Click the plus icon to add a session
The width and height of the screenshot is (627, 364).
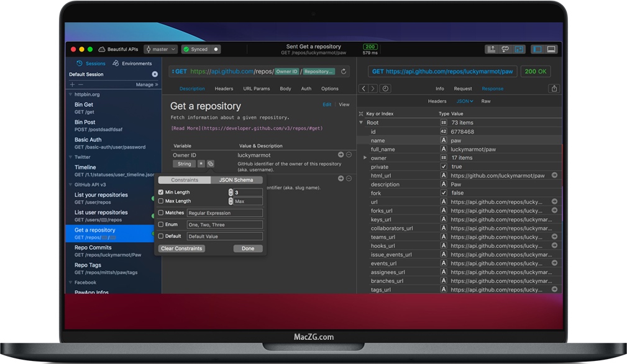point(72,84)
